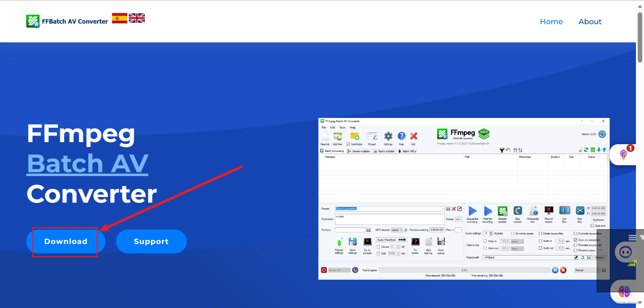Switch language via the Spanish flag
644x308 pixels.
coord(119,18)
